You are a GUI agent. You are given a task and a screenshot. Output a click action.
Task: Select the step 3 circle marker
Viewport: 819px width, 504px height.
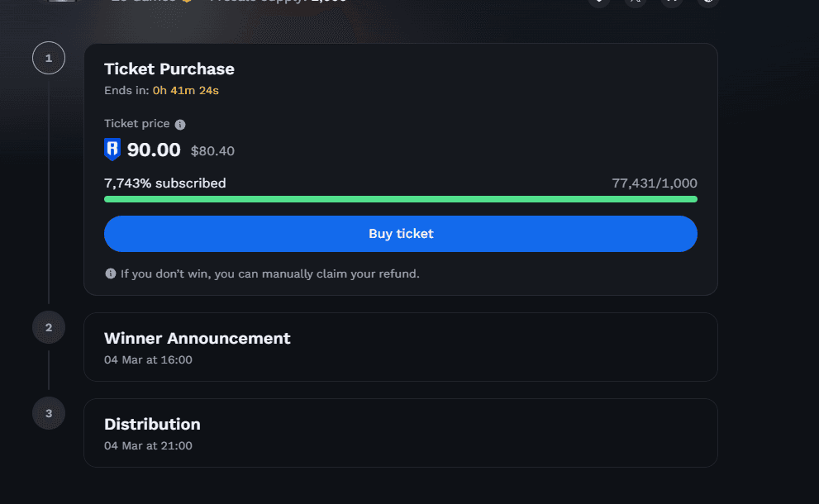[49, 413]
